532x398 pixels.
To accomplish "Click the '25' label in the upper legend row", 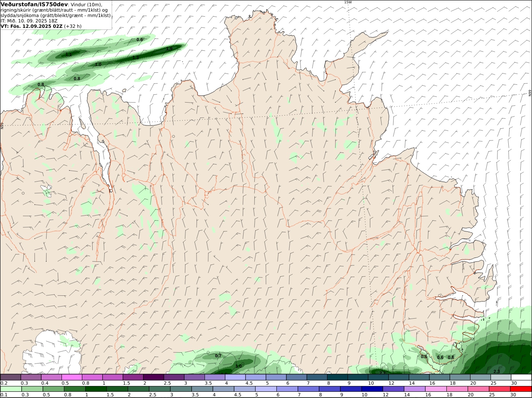I will [x=493, y=383].
